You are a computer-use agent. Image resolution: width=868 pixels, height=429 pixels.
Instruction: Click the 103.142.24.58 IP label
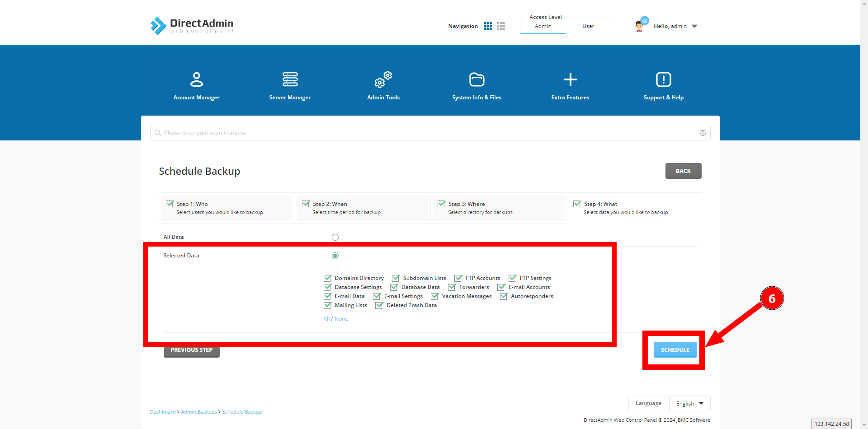[x=832, y=424]
